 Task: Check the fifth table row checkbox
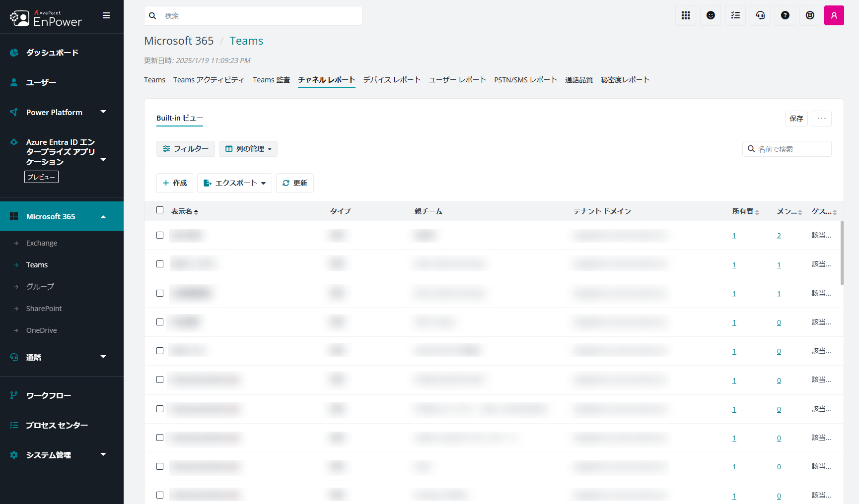click(160, 351)
